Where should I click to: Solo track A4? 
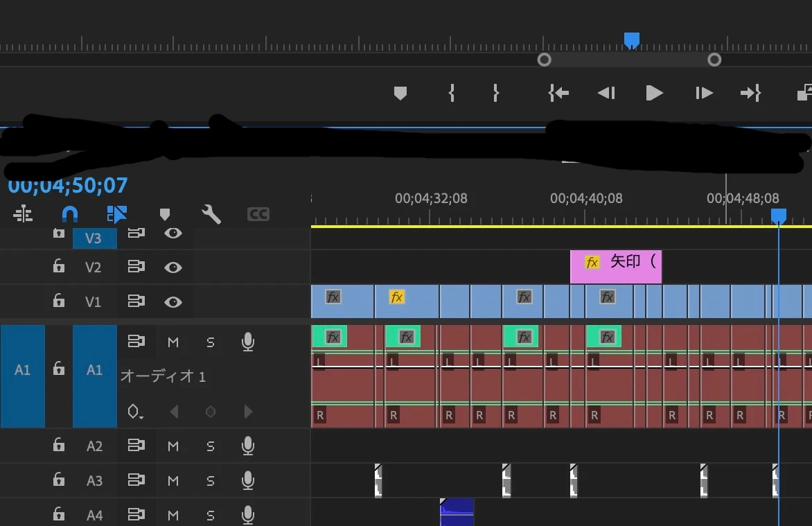pyautogui.click(x=210, y=515)
